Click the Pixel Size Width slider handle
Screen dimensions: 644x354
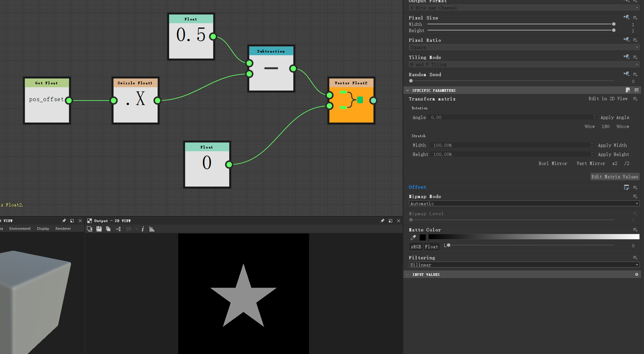613,24
